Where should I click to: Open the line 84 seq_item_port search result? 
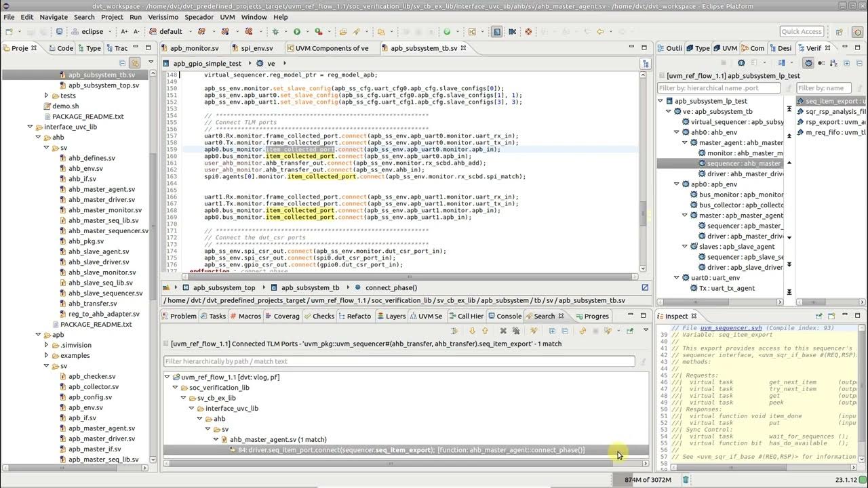click(x=407, y=449)
